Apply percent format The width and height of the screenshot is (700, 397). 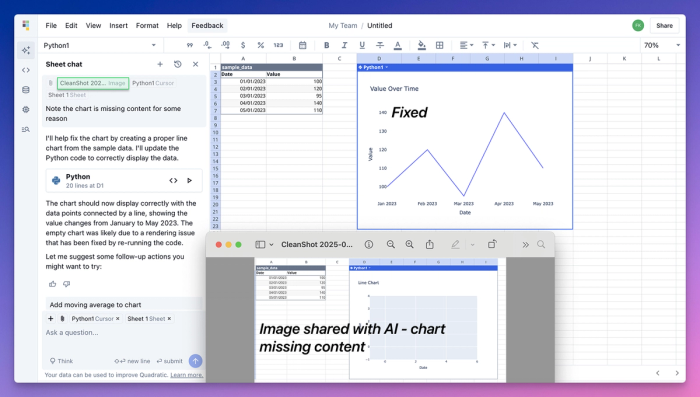(261, 45)
